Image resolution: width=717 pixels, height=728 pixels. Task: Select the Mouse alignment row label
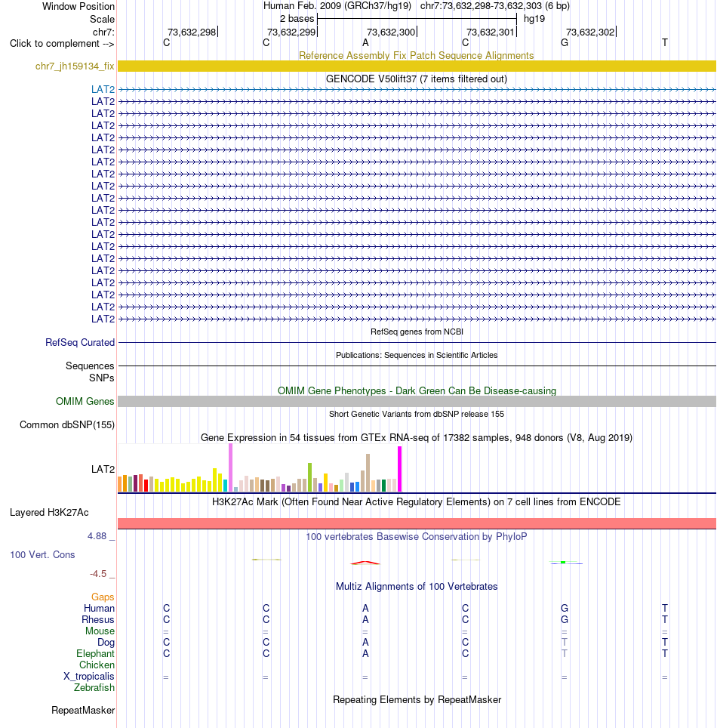pyautogui.click(x=100, y=631)
